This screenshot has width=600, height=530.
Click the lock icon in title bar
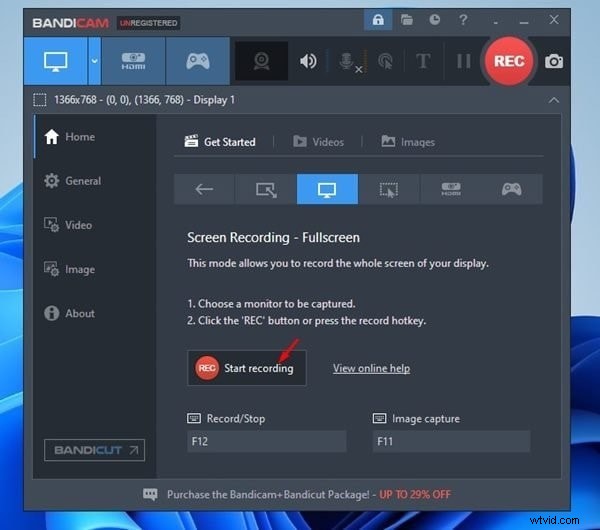tap(378, 20)
